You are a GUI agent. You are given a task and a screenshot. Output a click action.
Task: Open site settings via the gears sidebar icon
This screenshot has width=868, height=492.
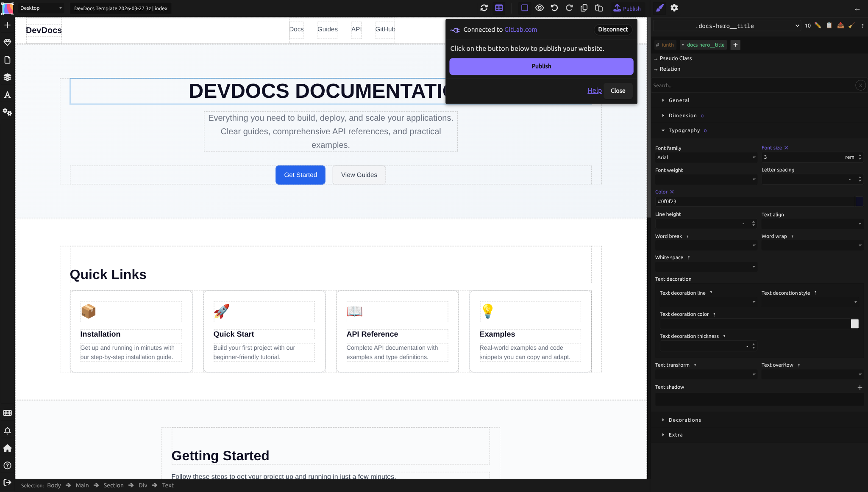point(8,112)
